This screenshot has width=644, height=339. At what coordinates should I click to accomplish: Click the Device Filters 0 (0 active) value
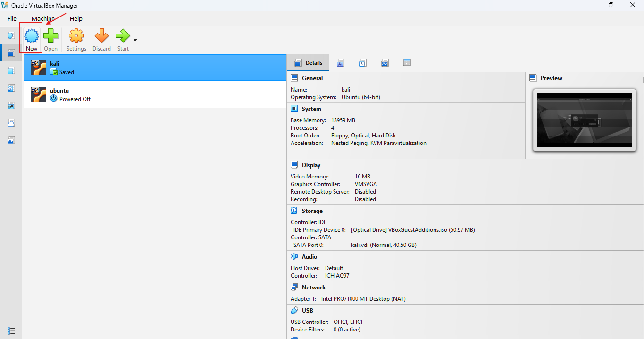click(x=347, y=330)
